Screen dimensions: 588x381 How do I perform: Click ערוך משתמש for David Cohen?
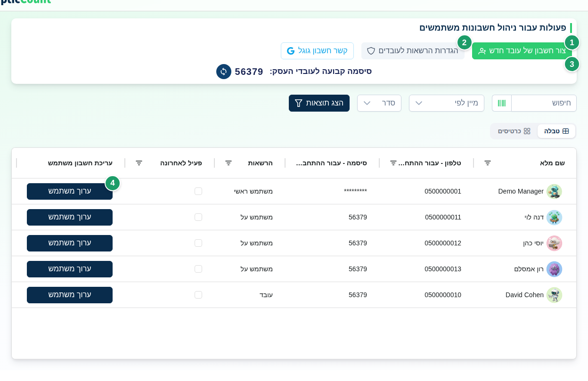click(70, 295)
